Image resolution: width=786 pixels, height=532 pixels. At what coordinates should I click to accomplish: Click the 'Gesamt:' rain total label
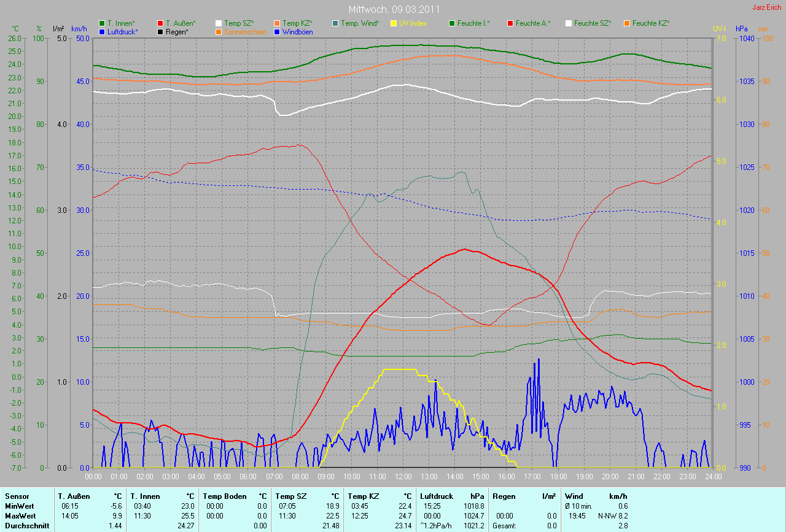click(505, 526)
